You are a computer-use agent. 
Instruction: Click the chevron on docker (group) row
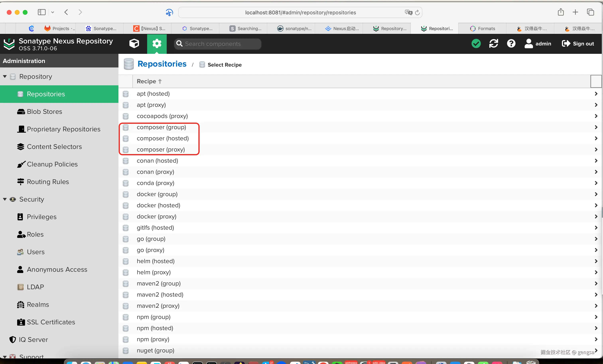(x=596, y=194)
